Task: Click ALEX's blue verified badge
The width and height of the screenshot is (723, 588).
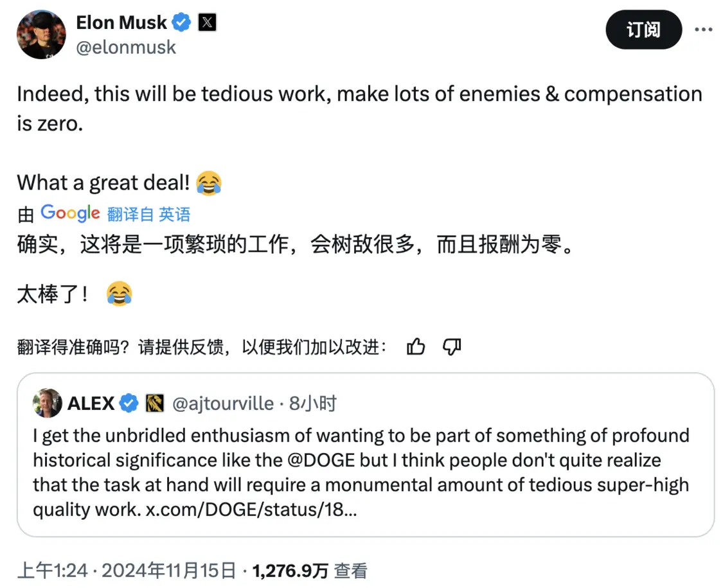Action: (x=129, y=403)
